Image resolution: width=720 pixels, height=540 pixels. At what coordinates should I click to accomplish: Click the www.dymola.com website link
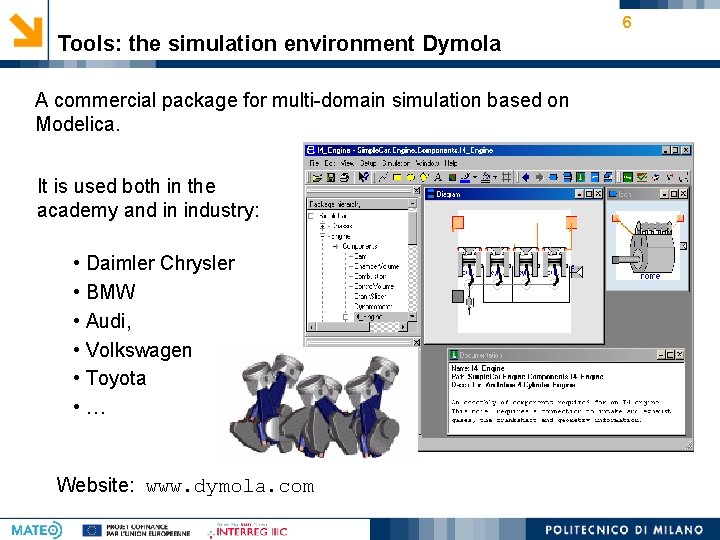tap(230, 486)
